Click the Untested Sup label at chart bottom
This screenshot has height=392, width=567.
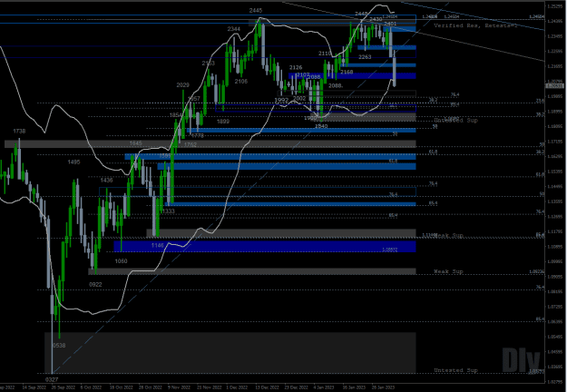455,370
